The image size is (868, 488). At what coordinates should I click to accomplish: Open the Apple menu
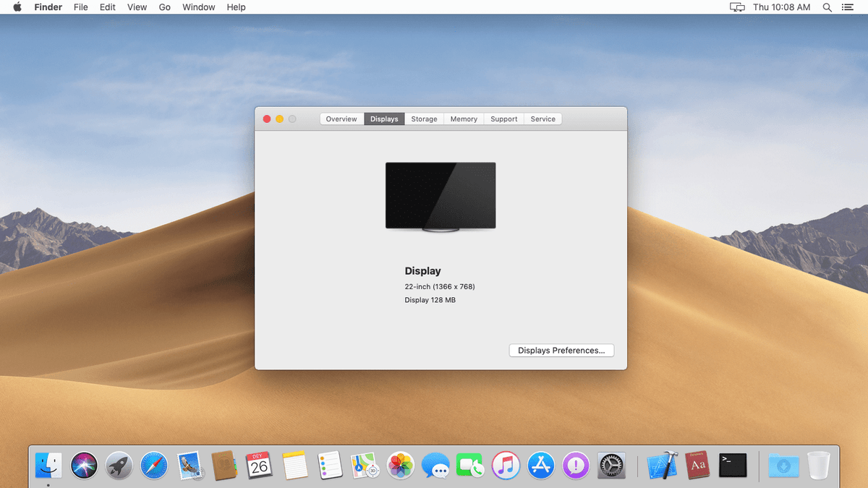16,7
